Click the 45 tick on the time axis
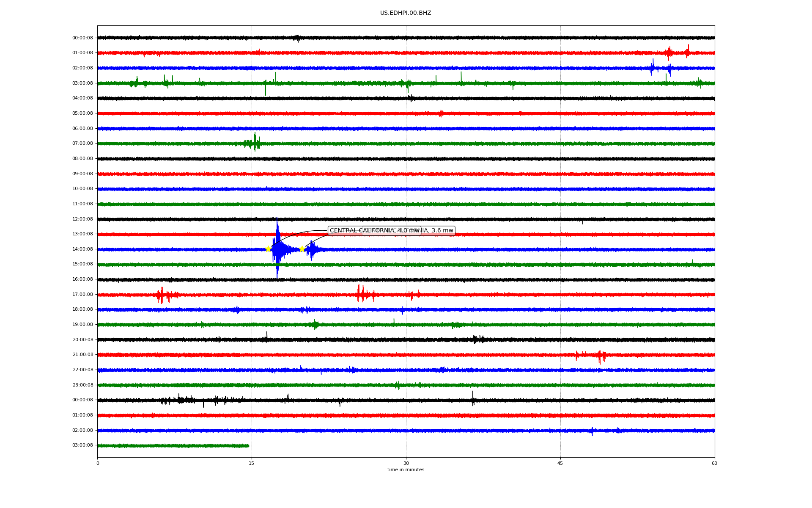Image resolution: width=812 pixels, height=508 pixels. [560, 463]
